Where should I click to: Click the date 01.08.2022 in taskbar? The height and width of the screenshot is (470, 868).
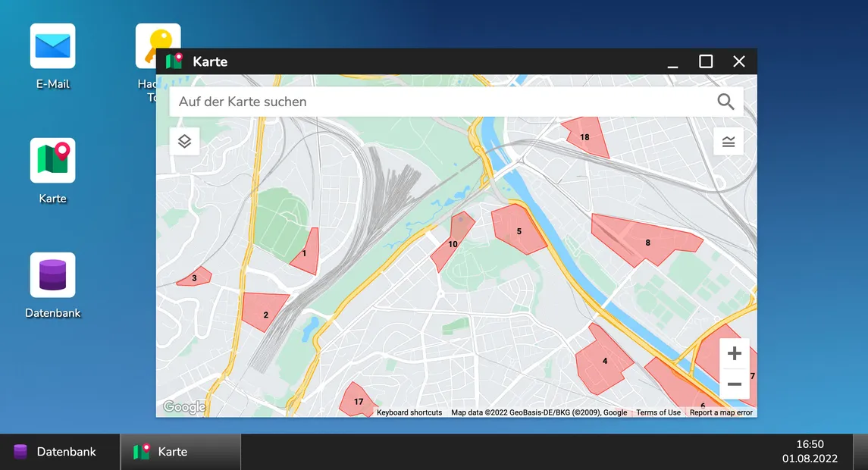810,459
